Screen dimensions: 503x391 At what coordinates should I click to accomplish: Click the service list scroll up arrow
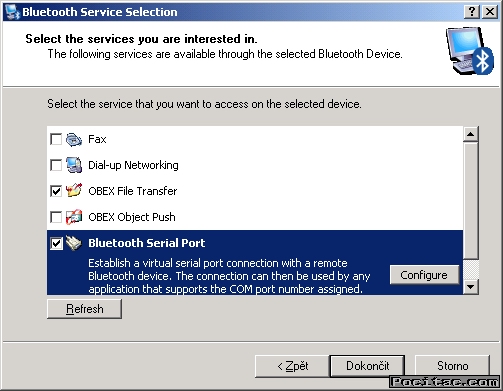(471, 134)
